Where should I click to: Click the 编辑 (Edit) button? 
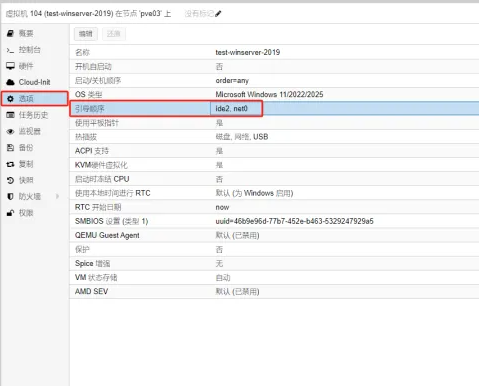tap(86, 34)
